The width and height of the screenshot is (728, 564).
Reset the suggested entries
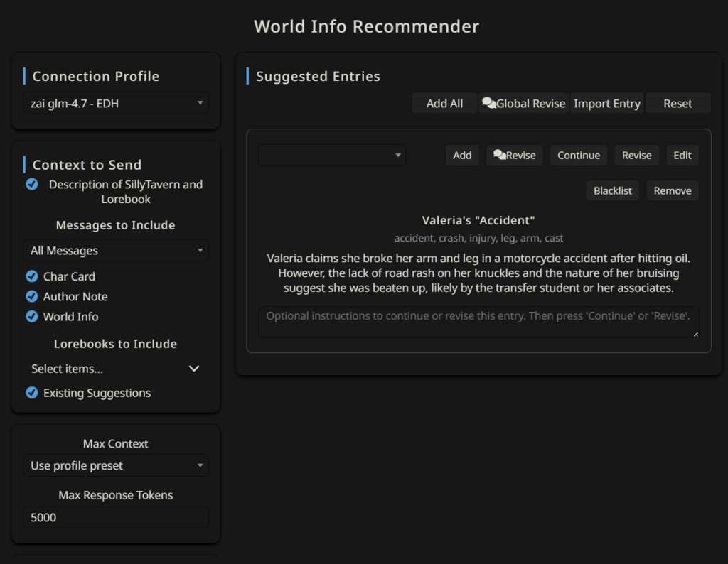coord(678,104)
